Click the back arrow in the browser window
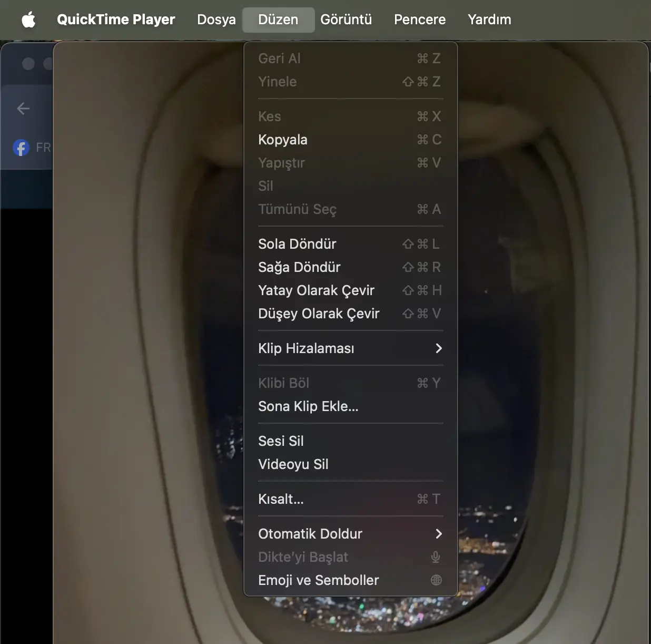 (x=23, y=109)
